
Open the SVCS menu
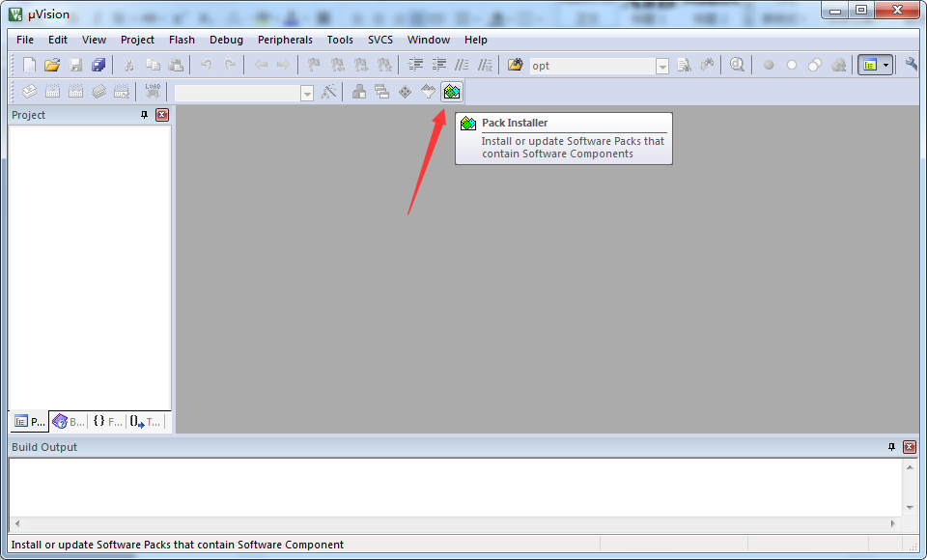click(380, 40)
